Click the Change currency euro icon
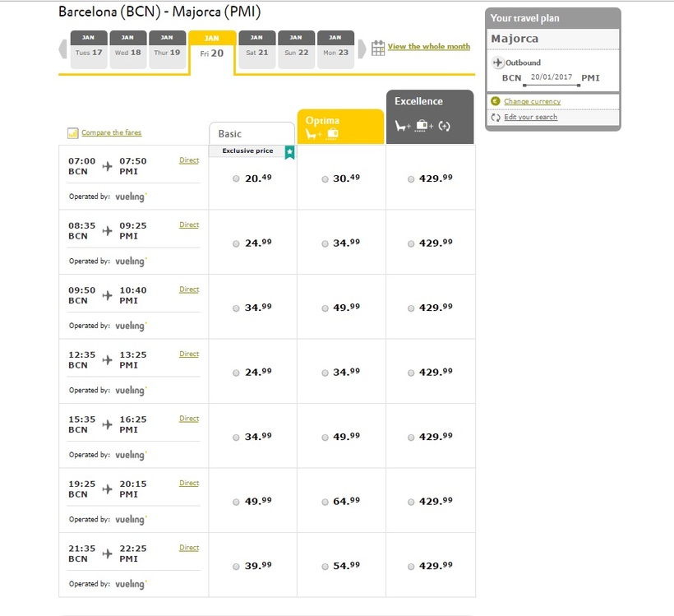 pyautogui.click(x=495, y=101)
